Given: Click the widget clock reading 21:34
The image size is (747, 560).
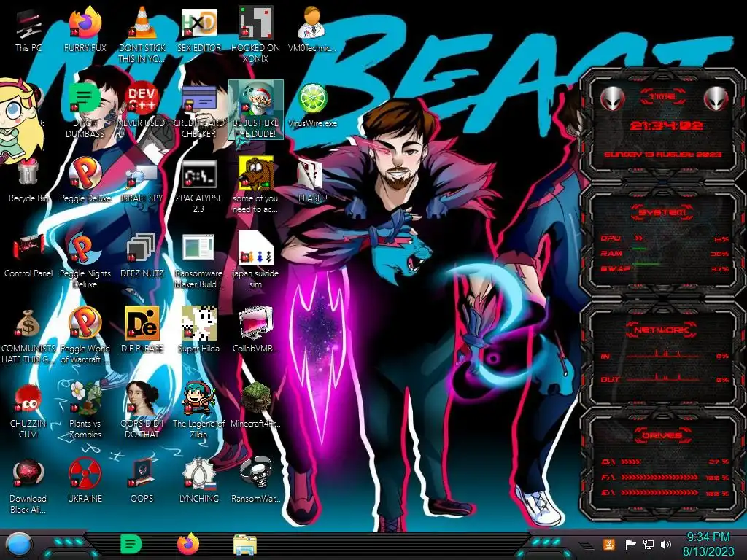Looking at the screenshot, I should point(666,125).
